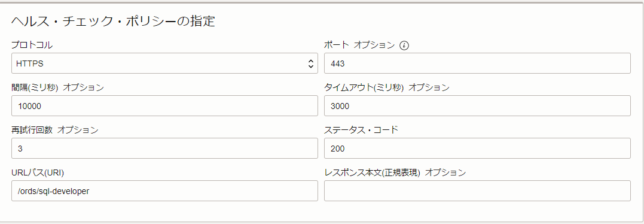Viewport: 644px width, 224px height.
Task: Click the ポート field containing 443
Action: (477, 63)
